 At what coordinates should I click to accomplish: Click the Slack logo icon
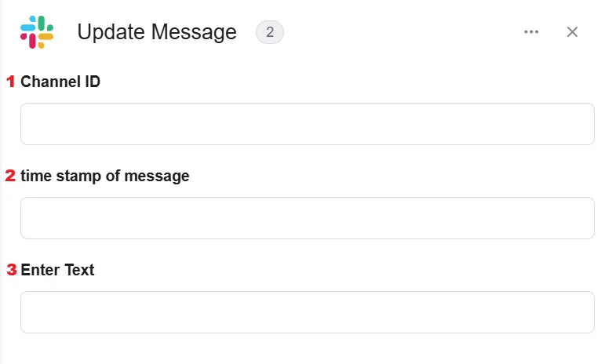(x=37, y=32)
